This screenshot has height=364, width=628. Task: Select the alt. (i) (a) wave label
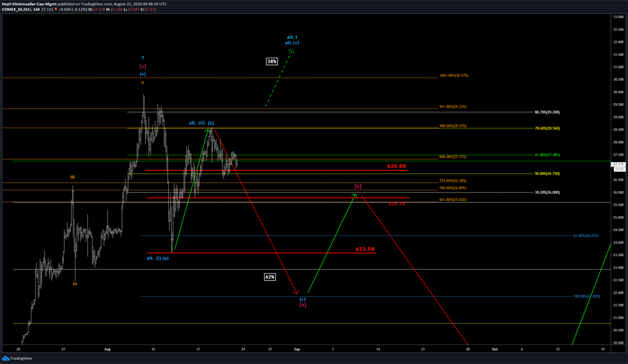coord(158,258)
